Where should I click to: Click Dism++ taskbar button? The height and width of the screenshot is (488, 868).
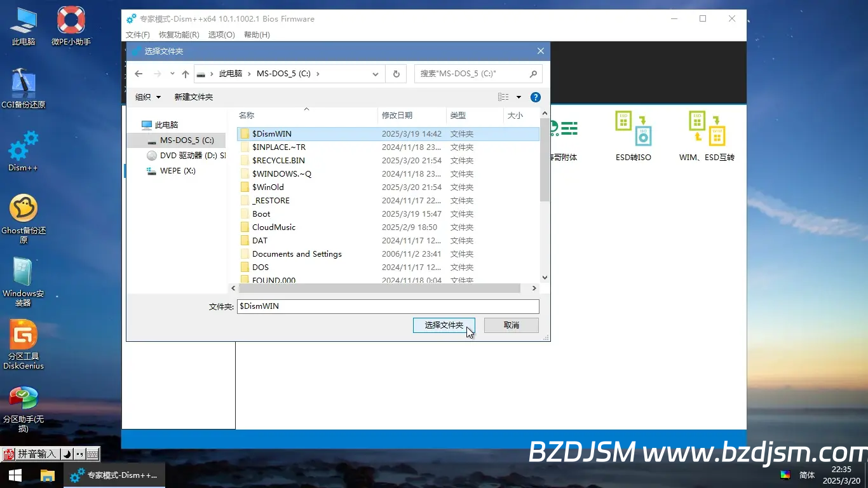point(114,475)
